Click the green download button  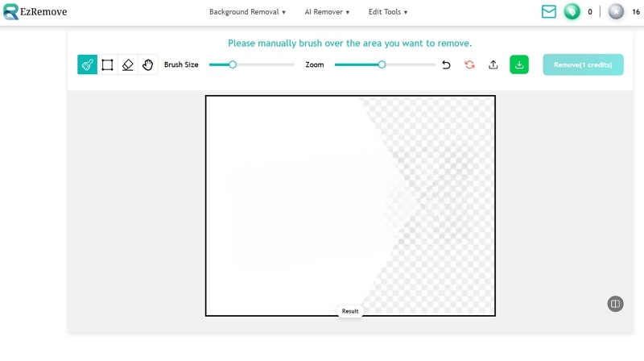click(x=519, y=64)
